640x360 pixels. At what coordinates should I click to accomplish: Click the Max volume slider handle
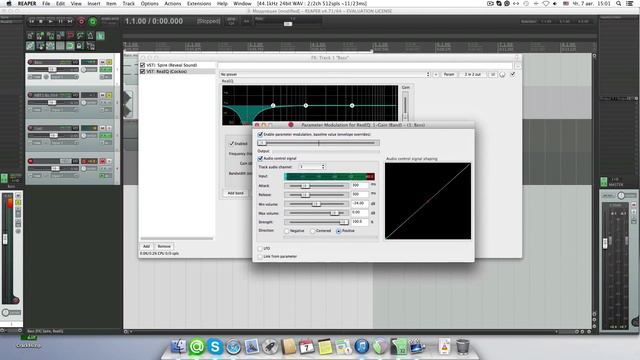coord(334,213)
